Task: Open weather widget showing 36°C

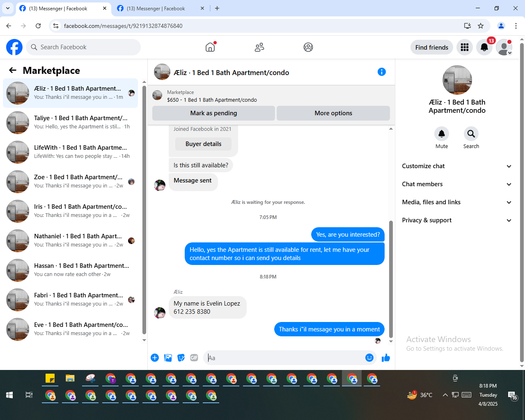Action: (x=420, y=395)
